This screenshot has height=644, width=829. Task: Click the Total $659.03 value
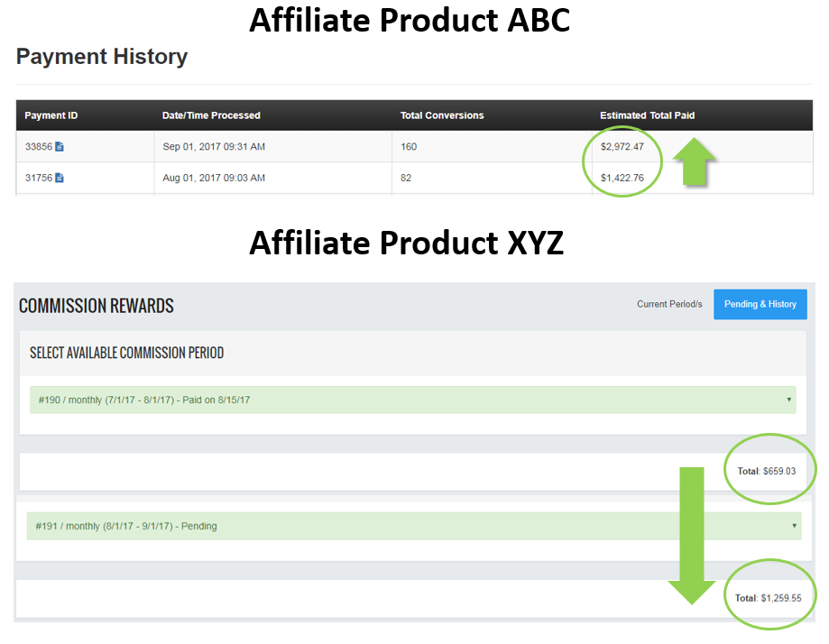coord(766,471)
